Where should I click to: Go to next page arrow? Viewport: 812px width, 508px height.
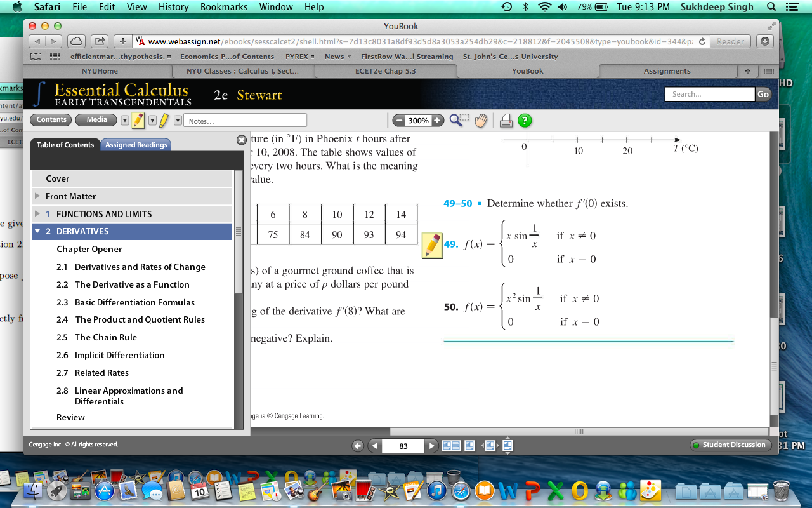pos(432,446)
